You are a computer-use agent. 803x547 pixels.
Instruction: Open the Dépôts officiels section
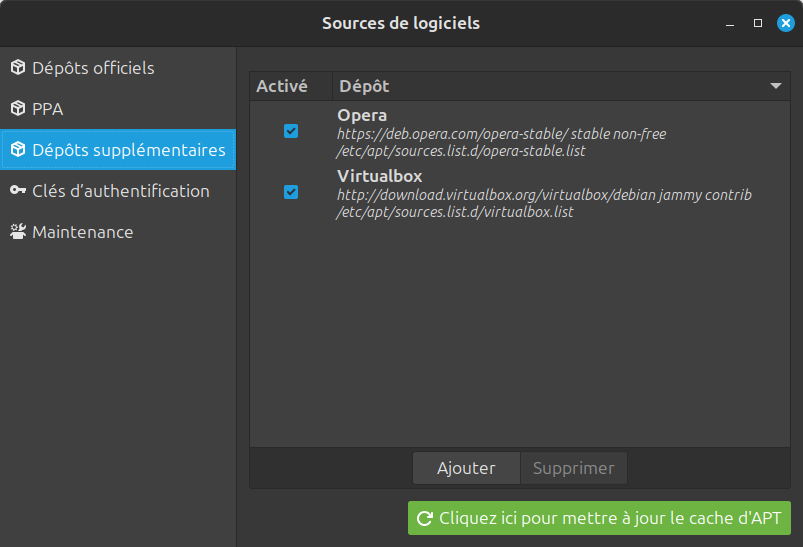pos(118,68)
